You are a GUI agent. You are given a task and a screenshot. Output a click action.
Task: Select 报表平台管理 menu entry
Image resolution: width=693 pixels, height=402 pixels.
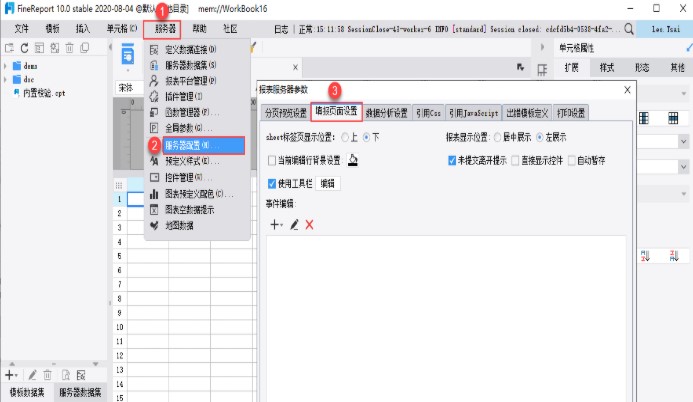[x=197, y=80]
